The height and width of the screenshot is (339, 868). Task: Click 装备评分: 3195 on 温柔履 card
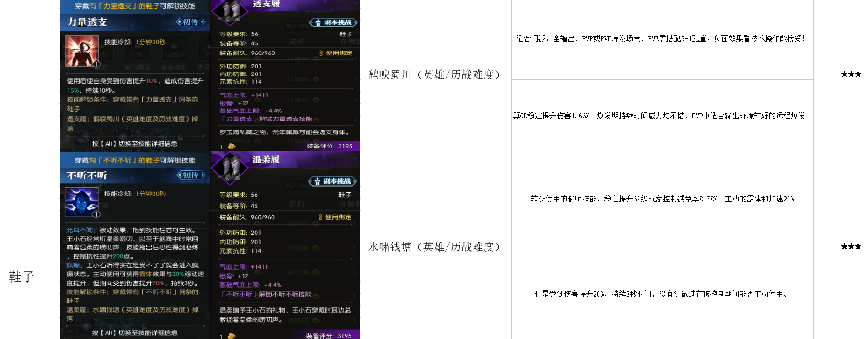point(329,335)
